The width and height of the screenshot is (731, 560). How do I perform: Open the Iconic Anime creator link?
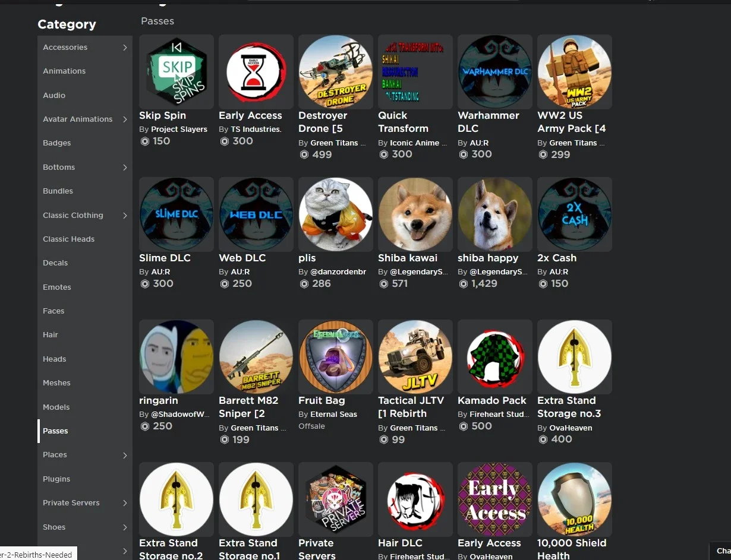tap(418, 143)
